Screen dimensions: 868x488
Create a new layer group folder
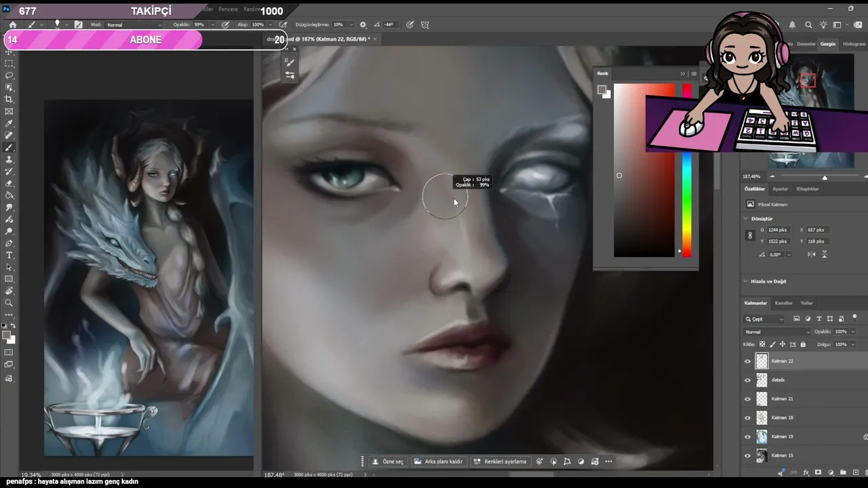point(842,472)
